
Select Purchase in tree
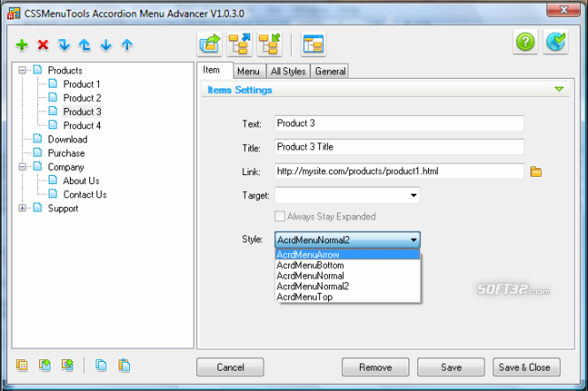point(66,153)
